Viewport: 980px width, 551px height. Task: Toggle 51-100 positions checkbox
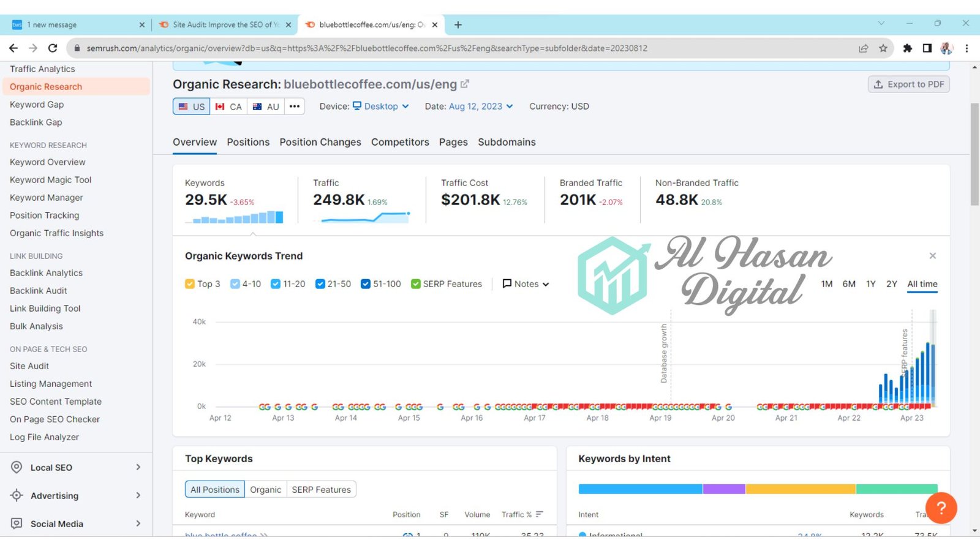click(366, 284)
